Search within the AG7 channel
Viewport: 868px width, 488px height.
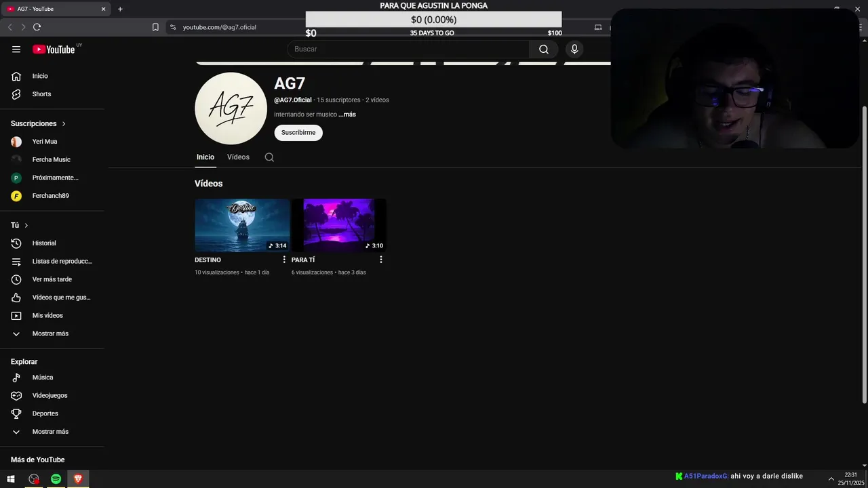coord(269,157)
